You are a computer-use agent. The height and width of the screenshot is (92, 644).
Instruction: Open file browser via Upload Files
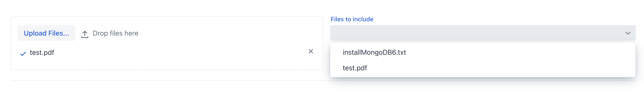[x=46, y=33]
